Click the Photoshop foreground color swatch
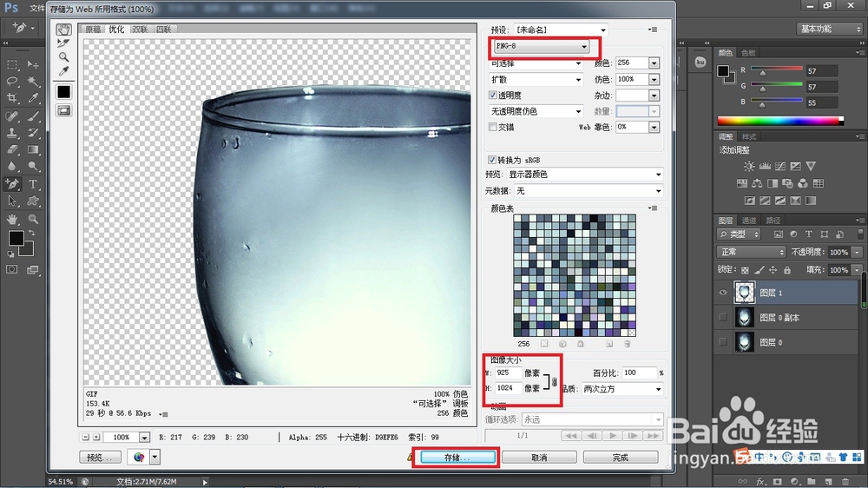 tap(16, 238)
